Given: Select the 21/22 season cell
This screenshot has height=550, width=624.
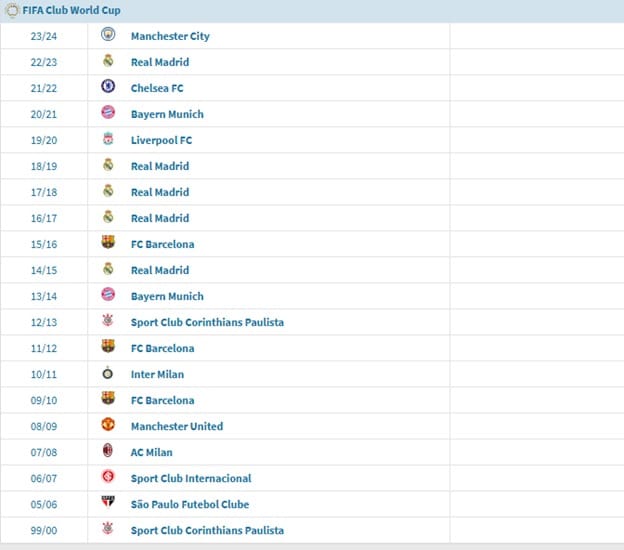Looking at the screenshot, I should pyautogui.click(x=44, y=88).
